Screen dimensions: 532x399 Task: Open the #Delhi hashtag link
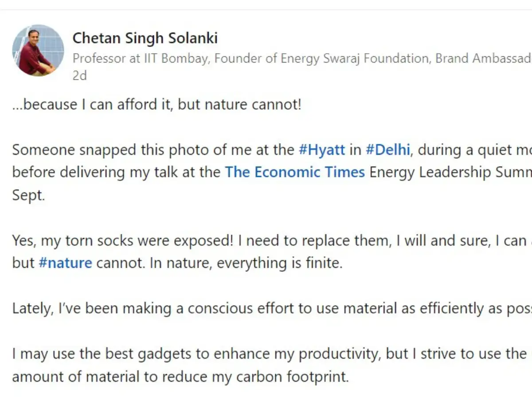[388, 150]
